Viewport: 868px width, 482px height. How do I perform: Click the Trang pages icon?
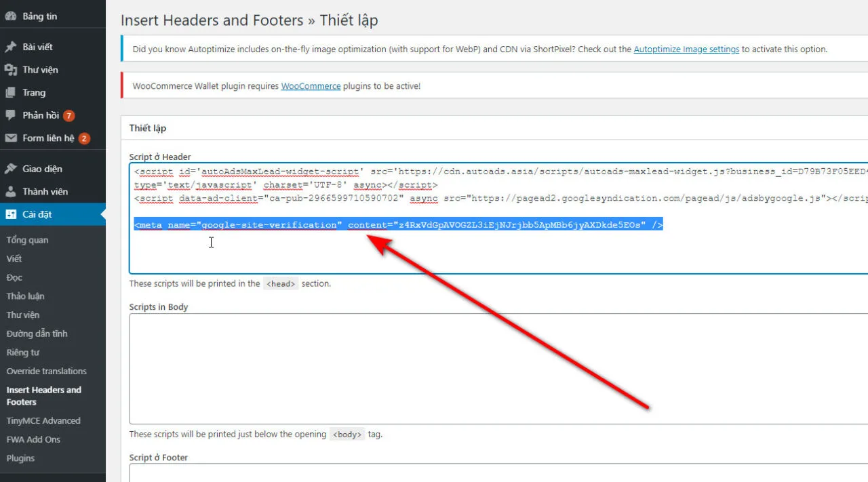pyautogui.click(x=11, y=92)
